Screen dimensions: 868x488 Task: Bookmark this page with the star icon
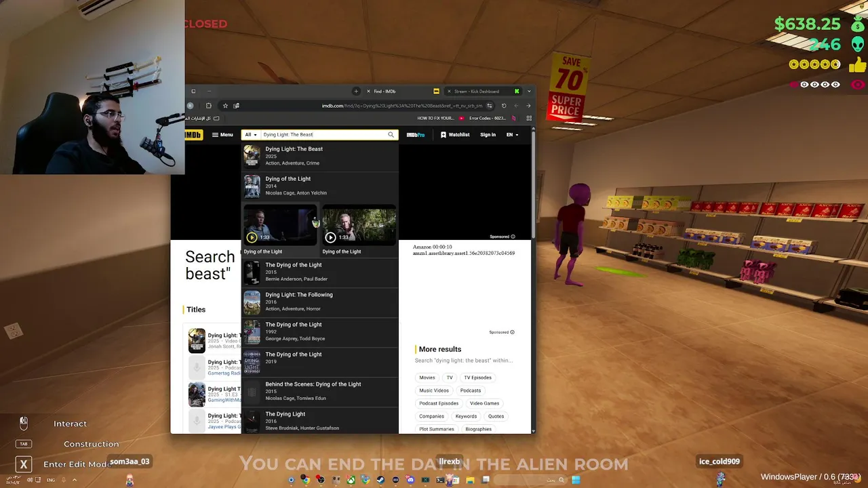coord(225,106)
